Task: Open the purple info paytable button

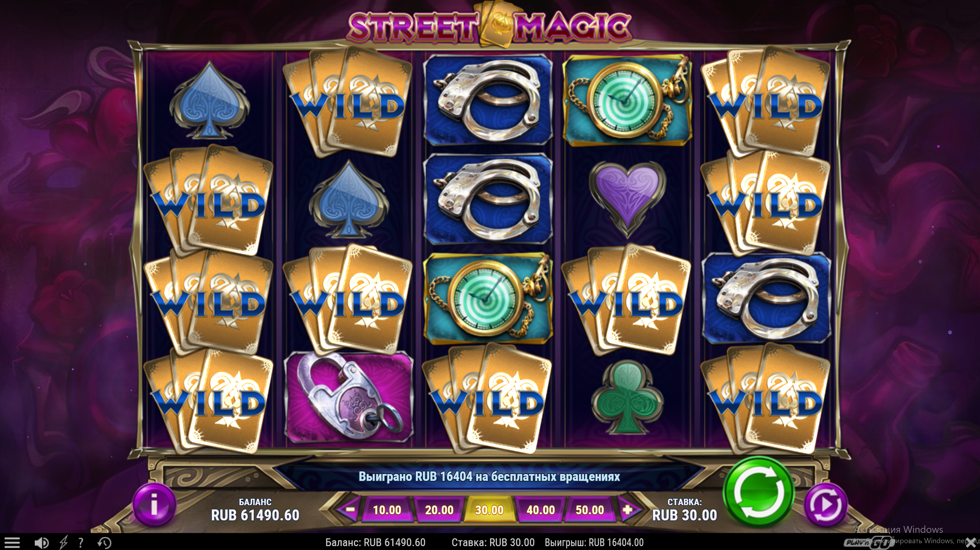Action: click(154, 505)
